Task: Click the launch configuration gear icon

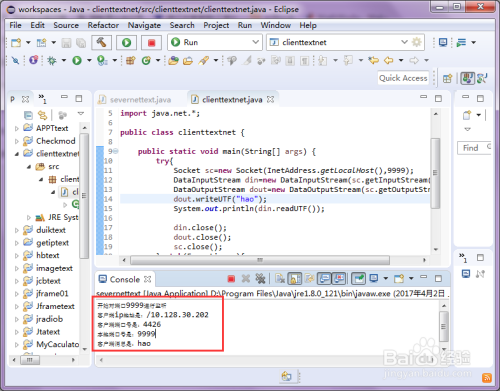Action: (417, 42)
